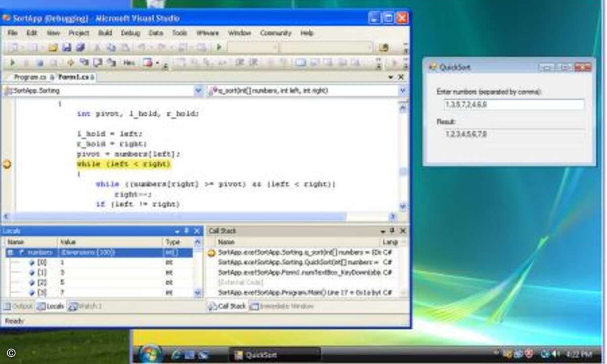607x364 pixels.
Task: Close the Form1.cs document with the X
Action: (401, 77)
